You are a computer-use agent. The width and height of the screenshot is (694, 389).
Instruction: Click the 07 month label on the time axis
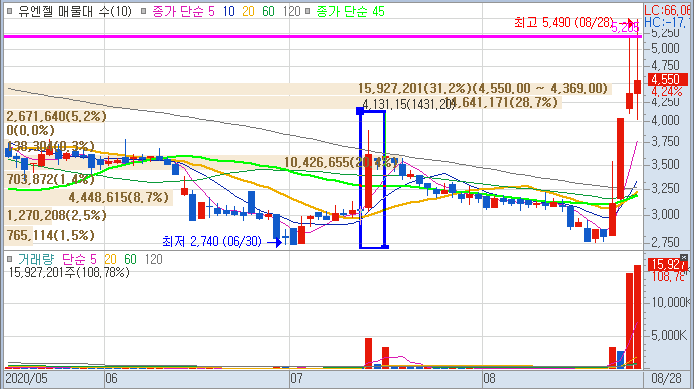pyautogui.click(x=296, y=379)
